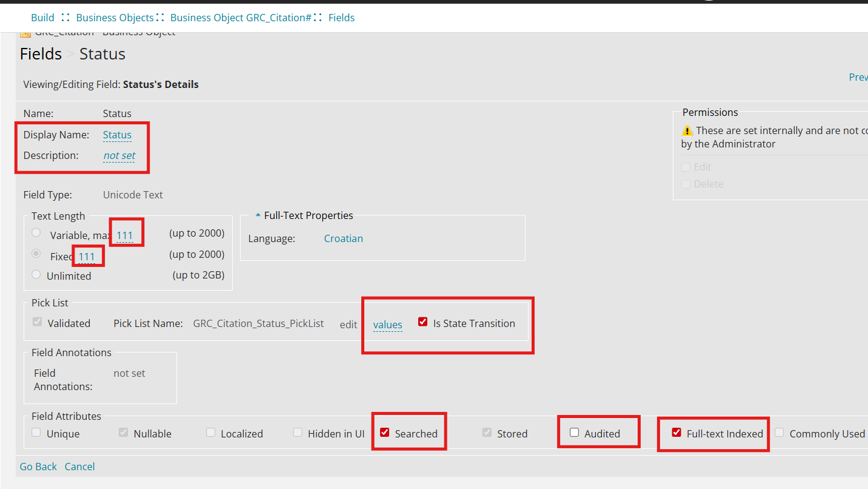The height and width of the screenshot is (489, 868).
Task: Select the Unlimited text length option
Action: (36, 275)
